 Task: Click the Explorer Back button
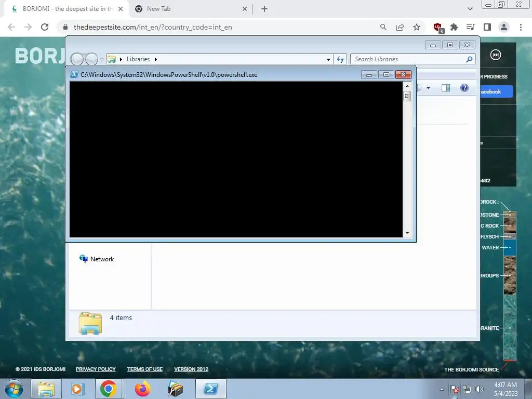77,59
